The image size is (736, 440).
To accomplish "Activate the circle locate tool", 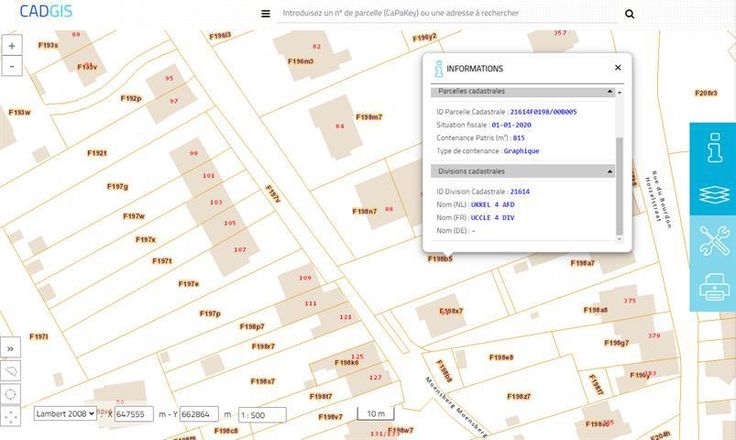I will pos(11,393).
